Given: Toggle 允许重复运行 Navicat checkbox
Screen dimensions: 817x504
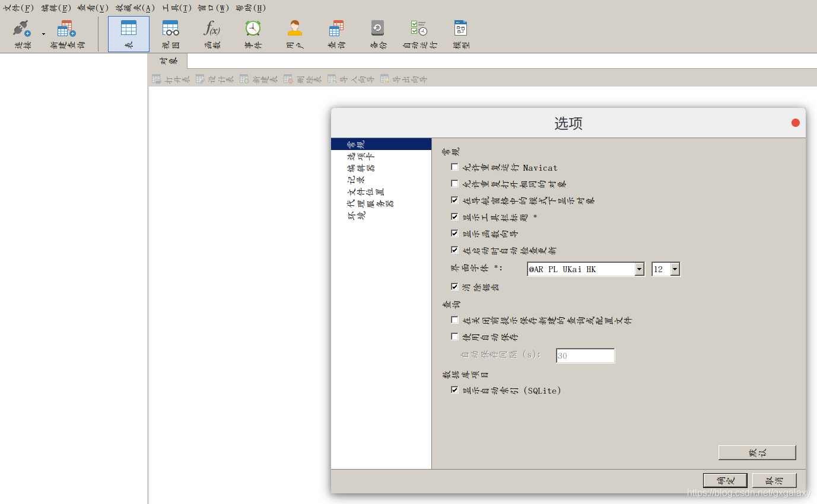Looking at the screenshot, I should [455, 167].
